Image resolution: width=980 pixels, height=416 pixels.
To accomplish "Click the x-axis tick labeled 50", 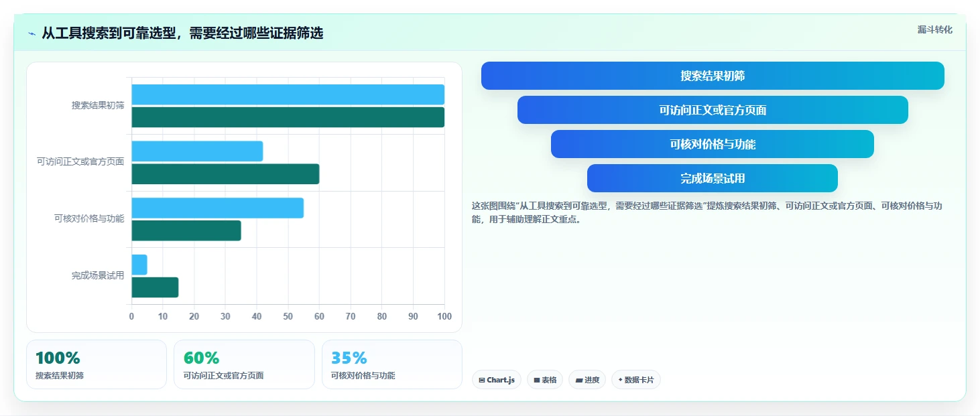I will click(288, 316).
